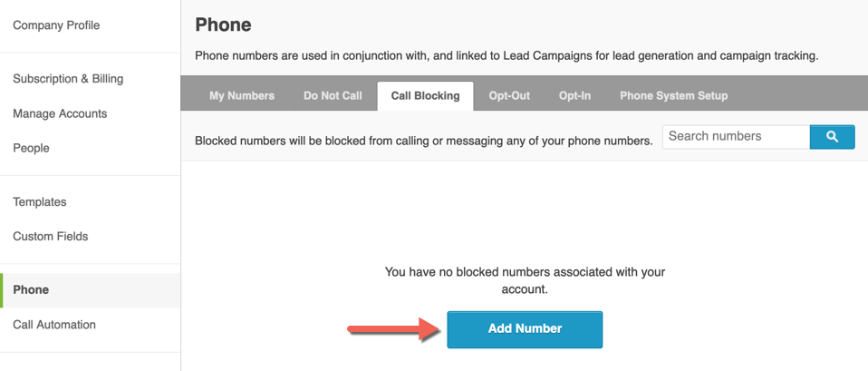
Task: Focus the Search numbers field
Action: 735,137
